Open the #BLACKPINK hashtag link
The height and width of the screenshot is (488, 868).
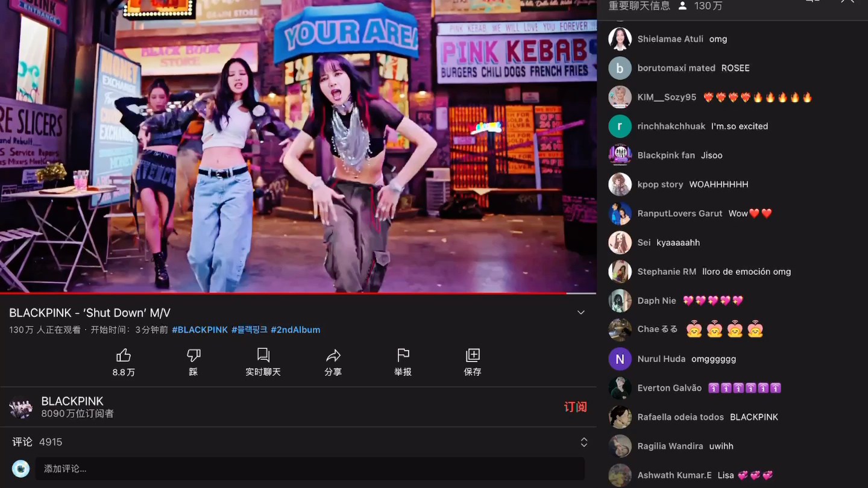tap(200, 330)
